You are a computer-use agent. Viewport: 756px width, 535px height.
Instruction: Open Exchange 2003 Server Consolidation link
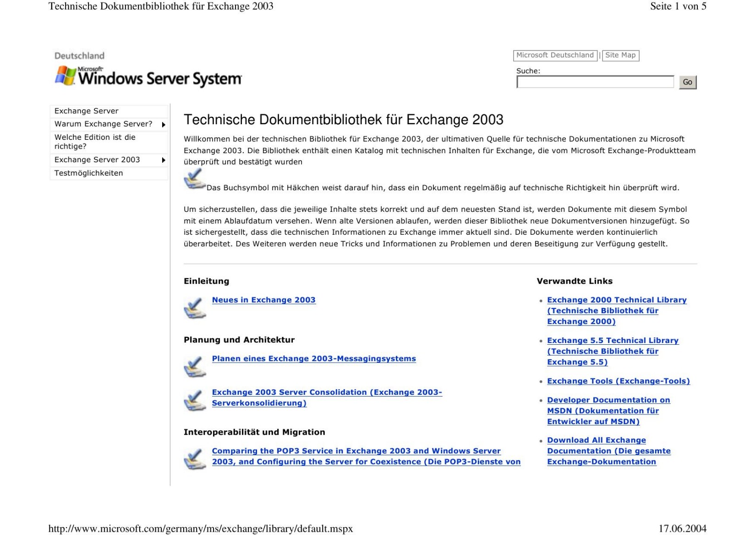point(327,397)
